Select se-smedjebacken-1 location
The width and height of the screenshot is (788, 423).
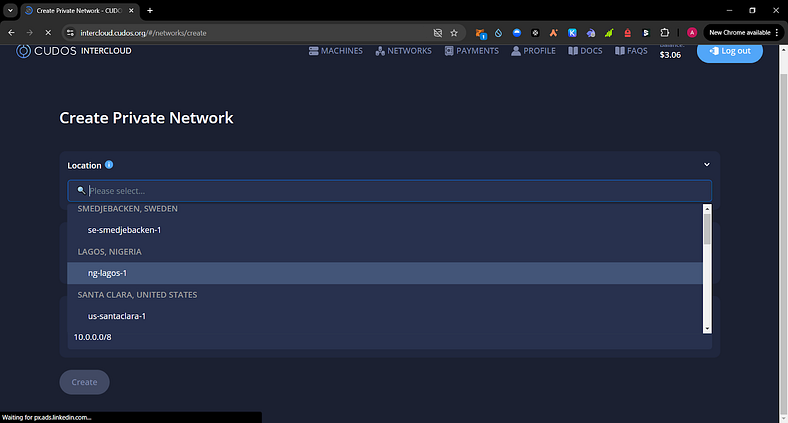point(385,230)
